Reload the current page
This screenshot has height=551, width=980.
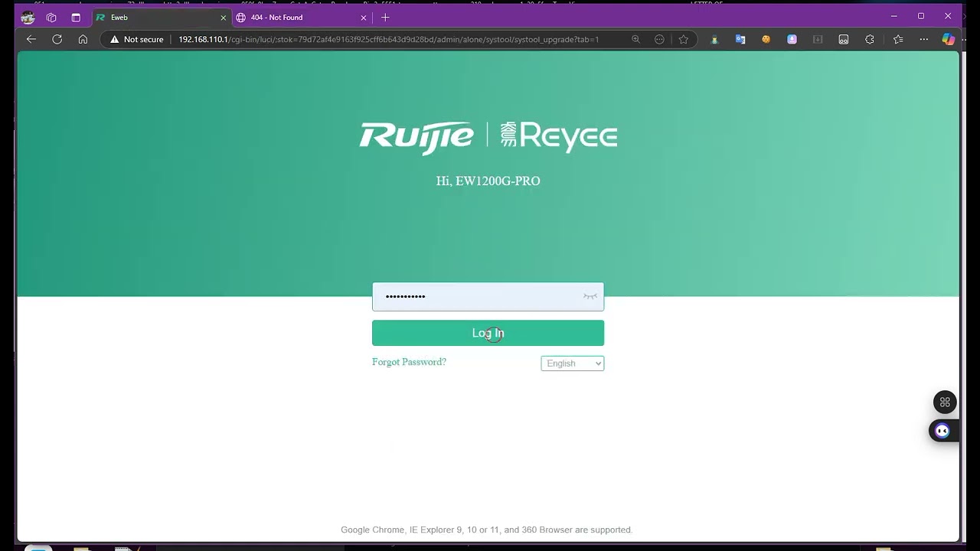57,39
